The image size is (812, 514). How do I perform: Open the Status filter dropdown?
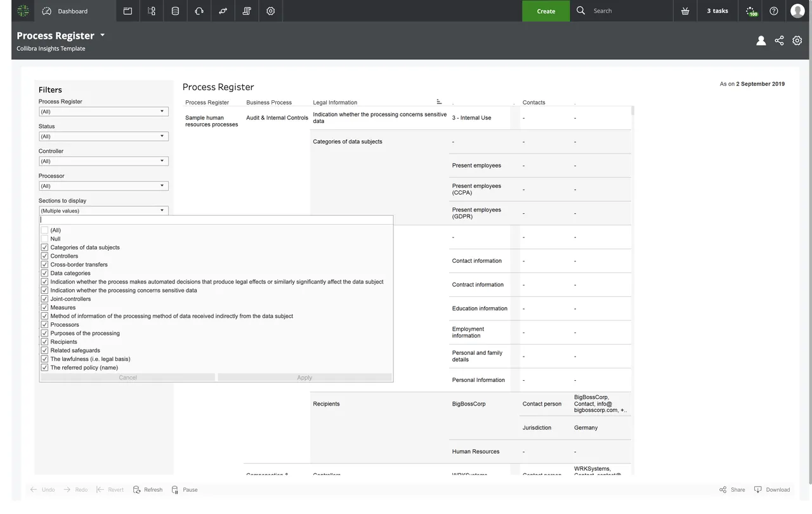pos(103,136)
